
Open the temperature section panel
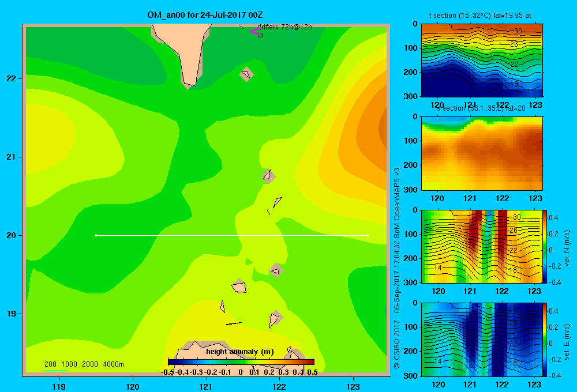click(482, 61)
